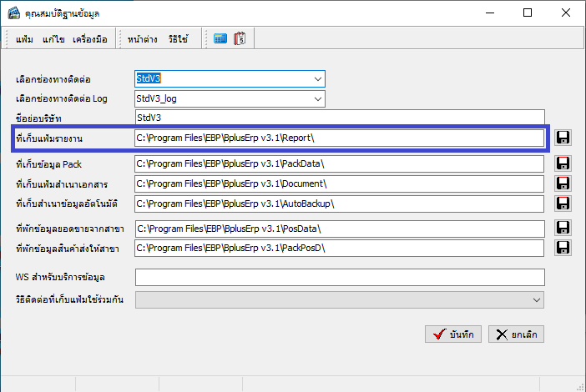Open the วิธีใช้ menu

click(x=178, y=39)
